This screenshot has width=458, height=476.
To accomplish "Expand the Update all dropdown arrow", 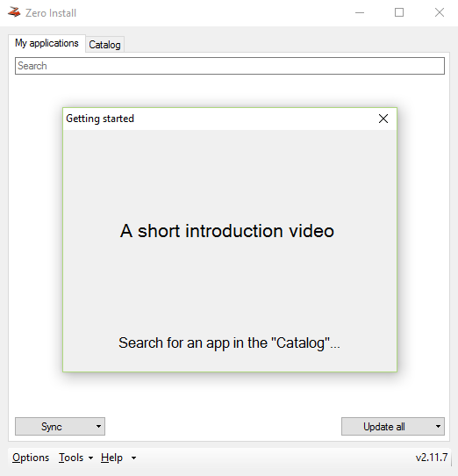I will 438,427.
